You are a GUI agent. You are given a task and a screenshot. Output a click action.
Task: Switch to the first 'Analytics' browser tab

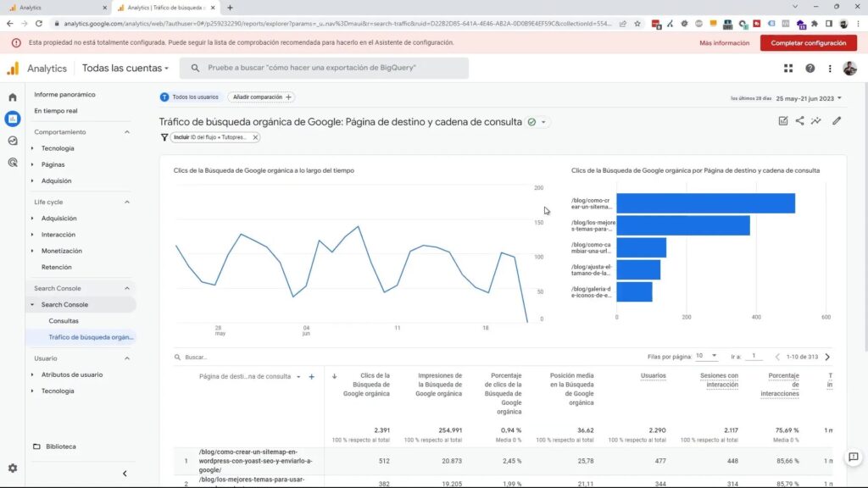pos(55,8)
